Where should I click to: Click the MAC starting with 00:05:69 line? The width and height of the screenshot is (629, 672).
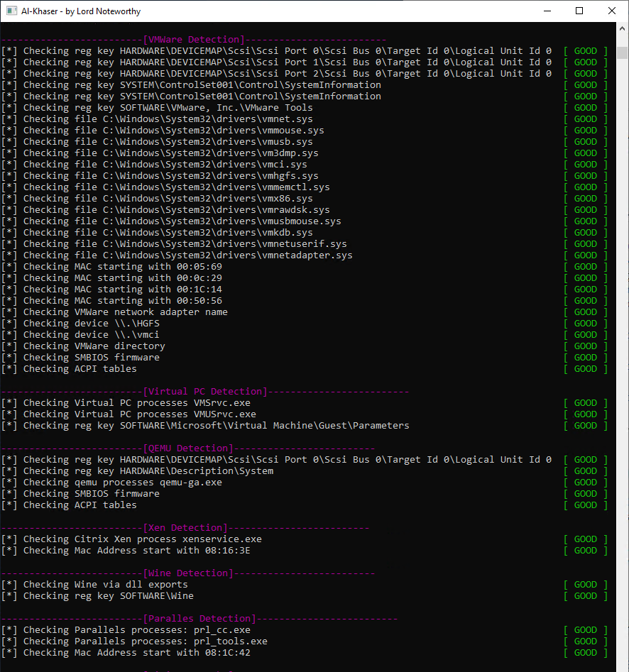point(111,267)
